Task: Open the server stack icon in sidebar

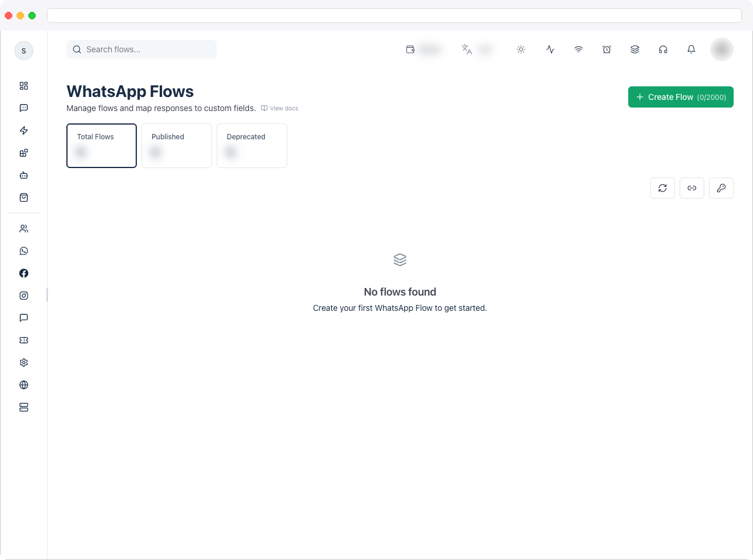Action: pos(23,407)
